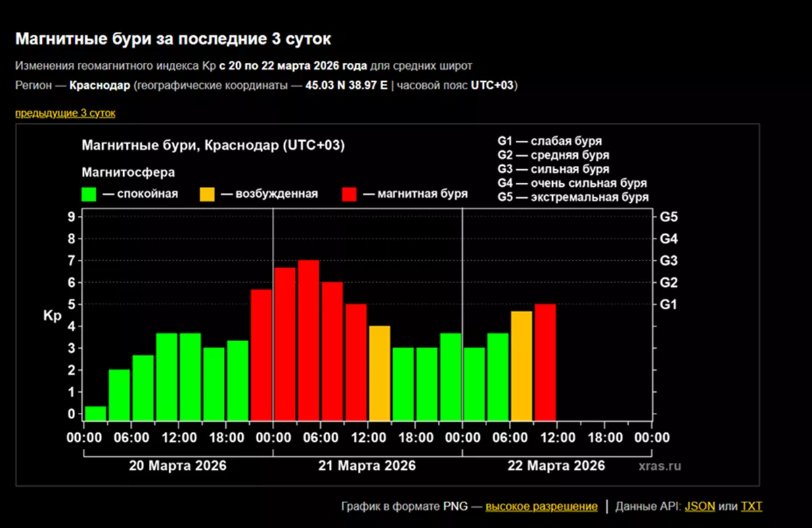Select the 22 Марта 2026 axis label

(x=557, y=466)
